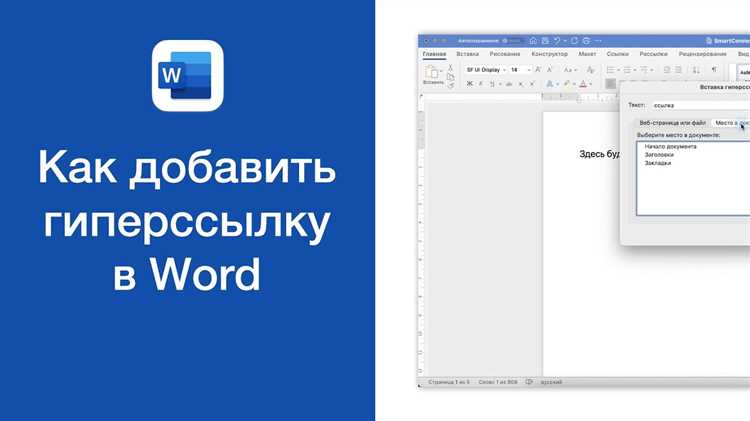Image resolution: width=750 pixels, height=421 pixels.
Task: Click the language indicator in status bar
Action: coord(551,382)
